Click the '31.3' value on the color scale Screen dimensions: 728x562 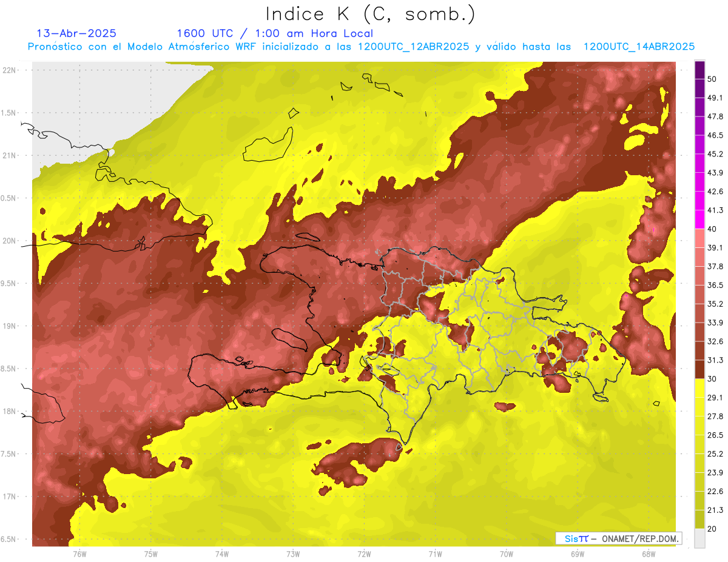pyautogui.click(x=715, y=360)
